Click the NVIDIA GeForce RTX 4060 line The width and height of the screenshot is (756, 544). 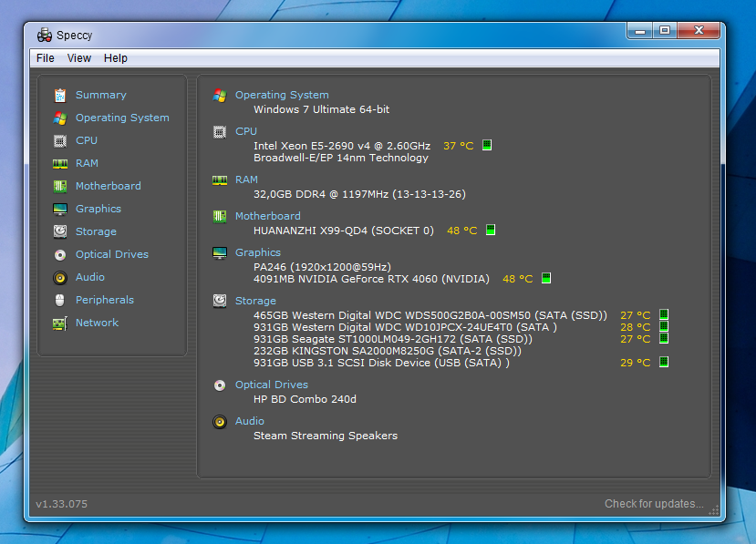(371, 279)
